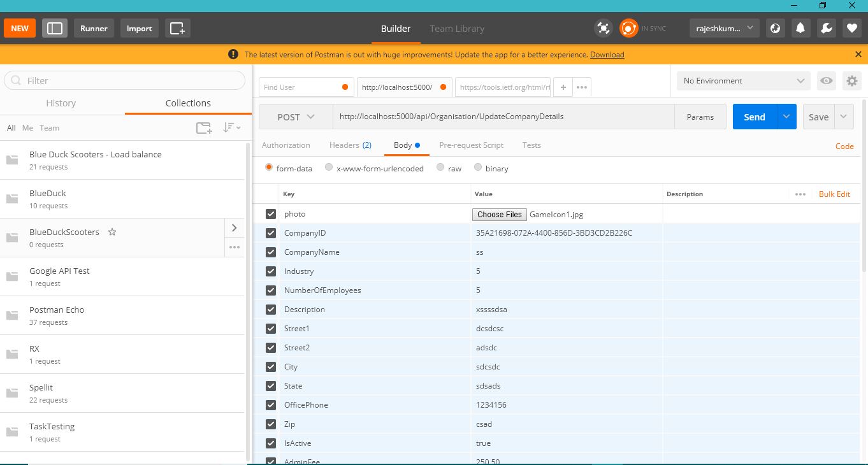Show environment quick look eye icon
The height and width of the screenshot is (465, 868).
point(827,81)
